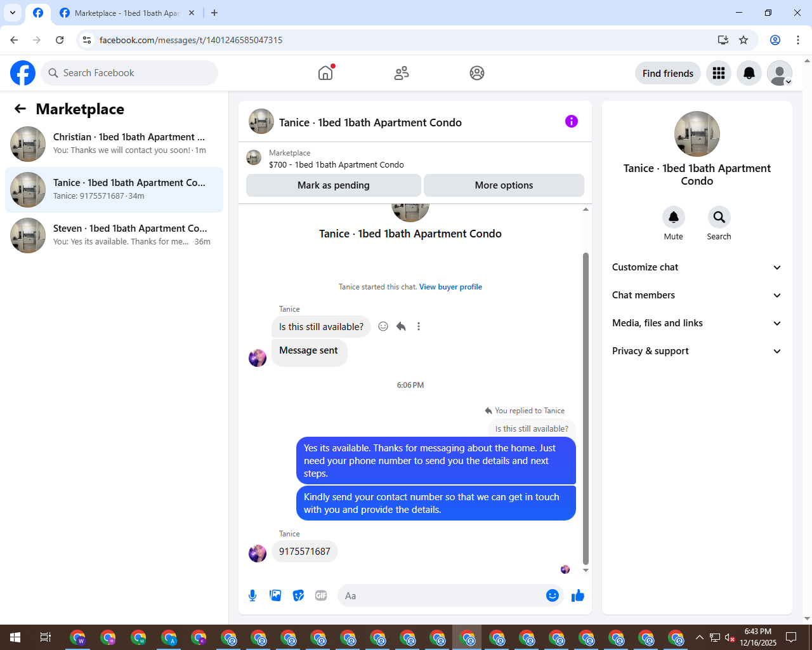The height and width of the screenshot is (650, 812).
Task: Choose a GIF with the GIF icon
Action: click(321, 595)
